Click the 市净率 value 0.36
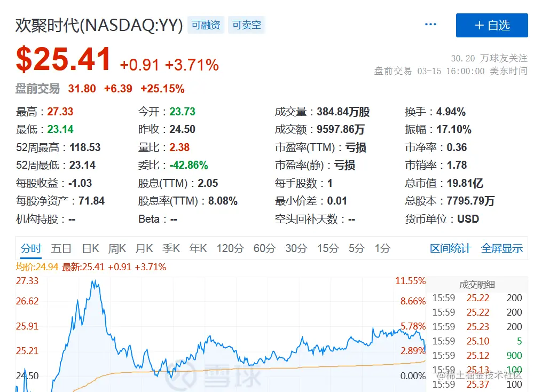Screen dimensions: 534x392 (457, 147)
